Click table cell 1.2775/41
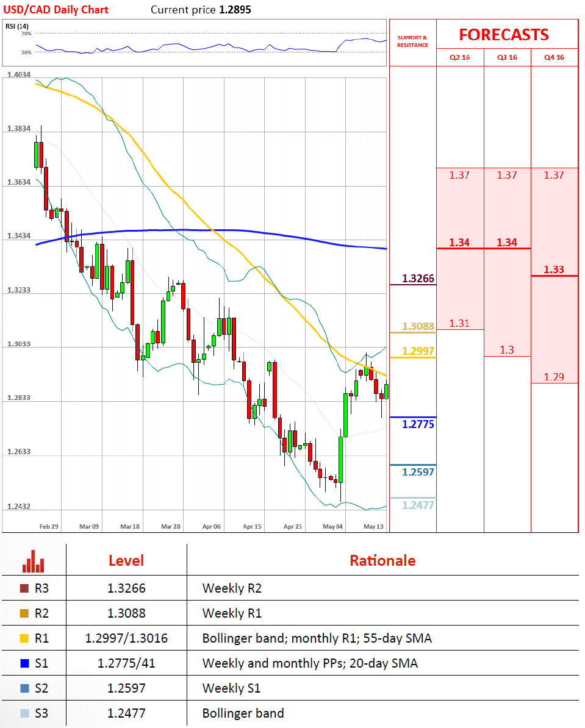Screen dimensions: 585x728 pos(126,663)
